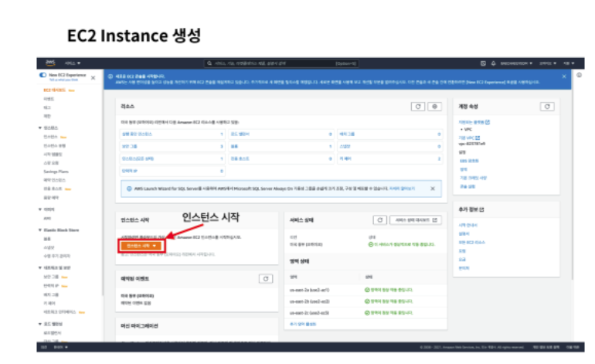Click the us-east-2a zone row text

[309, 290]
